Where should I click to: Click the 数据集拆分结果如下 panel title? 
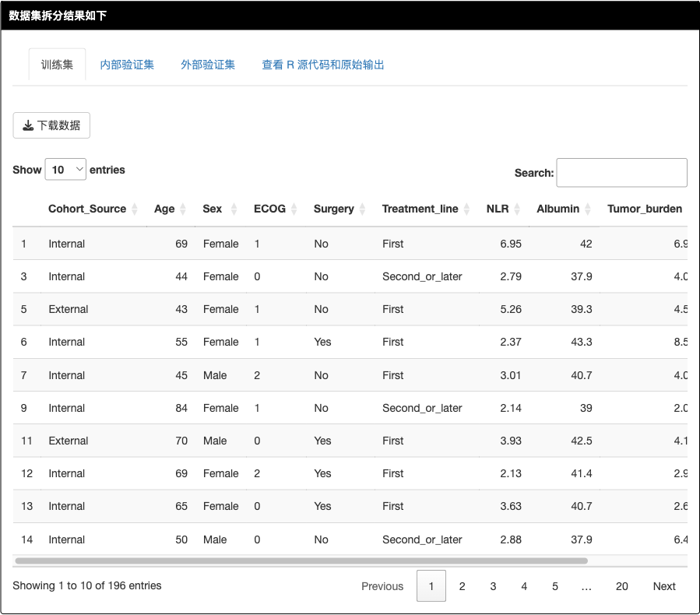point(58,16)
